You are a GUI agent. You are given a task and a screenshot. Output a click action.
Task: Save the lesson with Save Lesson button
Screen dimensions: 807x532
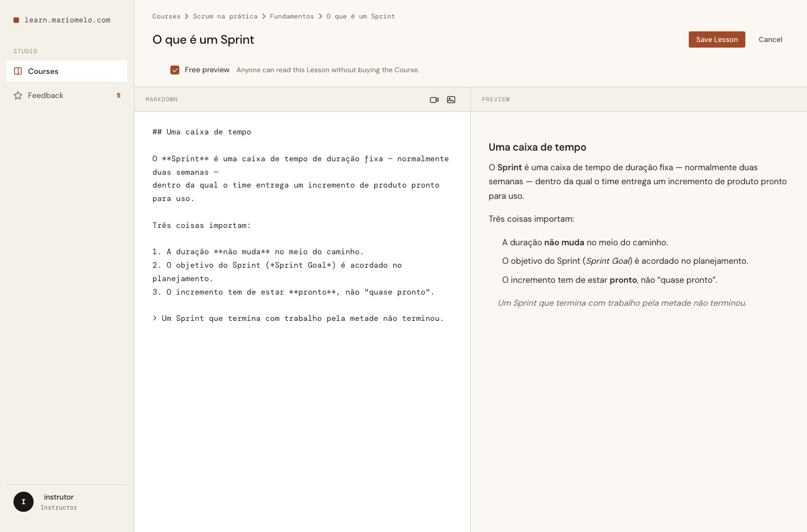(717, 39)
